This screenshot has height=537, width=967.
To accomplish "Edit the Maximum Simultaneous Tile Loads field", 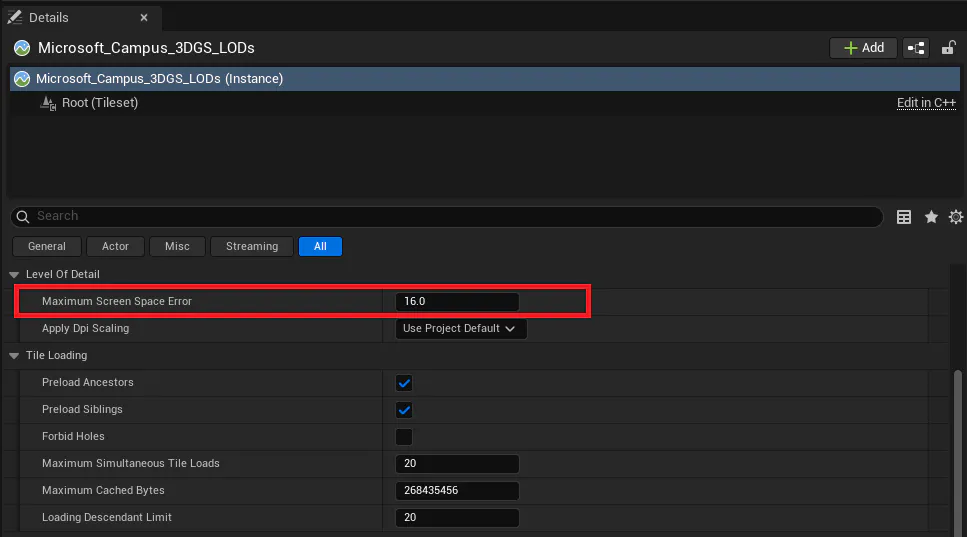I will click(x=457, y=464).
